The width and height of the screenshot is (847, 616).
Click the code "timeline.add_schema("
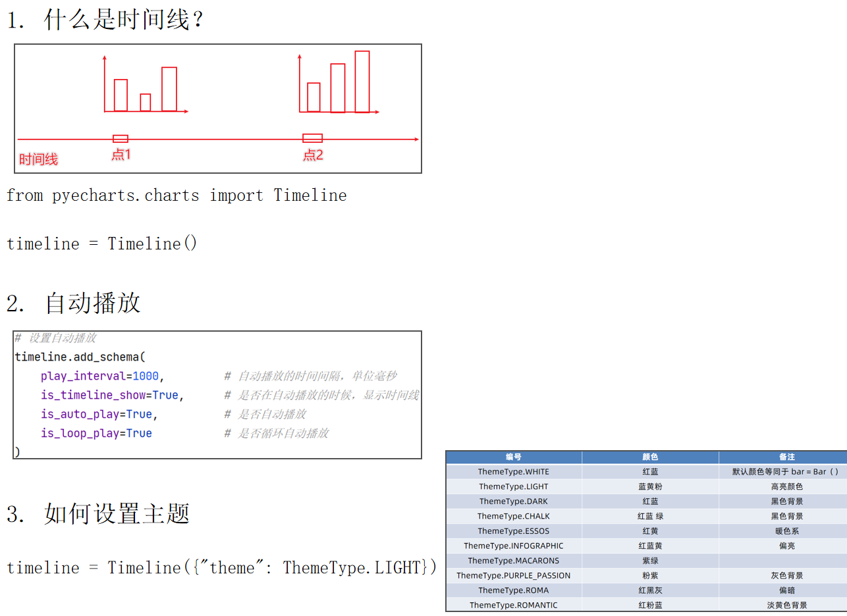(80, 357)
